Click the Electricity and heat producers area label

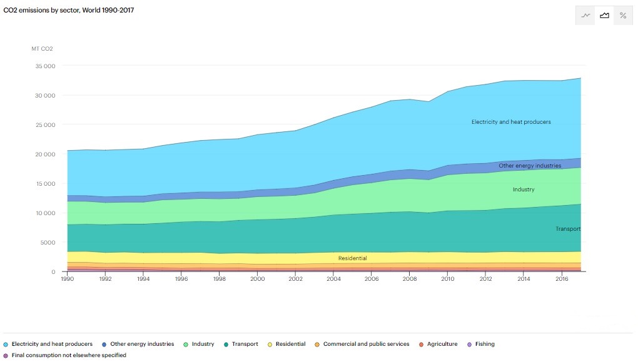(511, 122)
